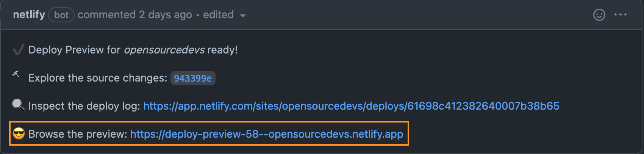
Task: Click the 'Browse the preview:' label text
Action: (x=78, y=134)
